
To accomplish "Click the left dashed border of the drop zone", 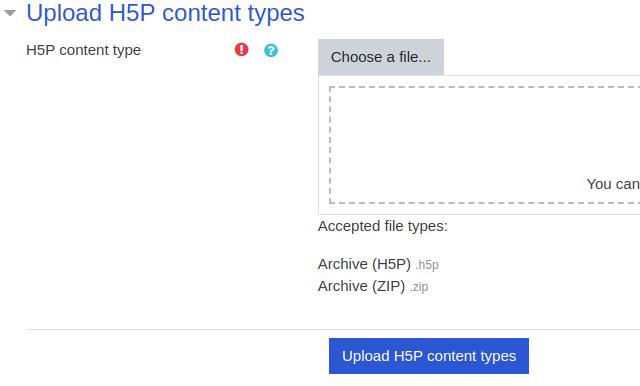I will [x=330, y=145].
